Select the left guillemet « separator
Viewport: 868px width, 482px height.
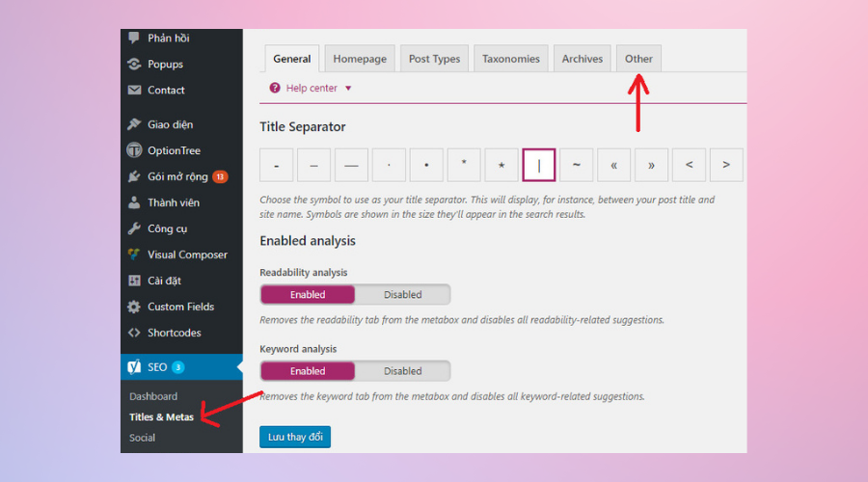tap(614, 165)
